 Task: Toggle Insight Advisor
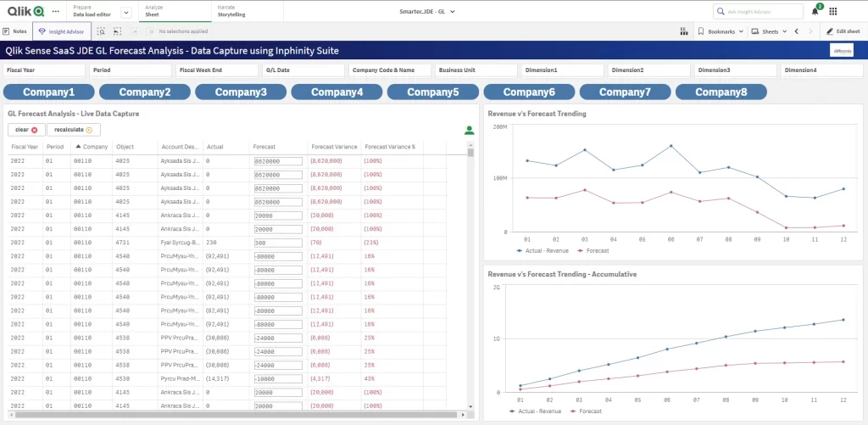[61, 31]
